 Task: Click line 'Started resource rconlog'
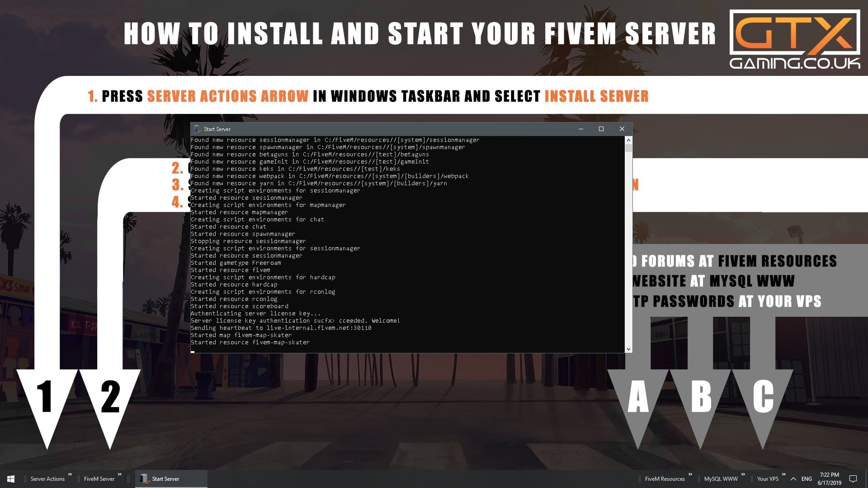[x=234, y=299]
